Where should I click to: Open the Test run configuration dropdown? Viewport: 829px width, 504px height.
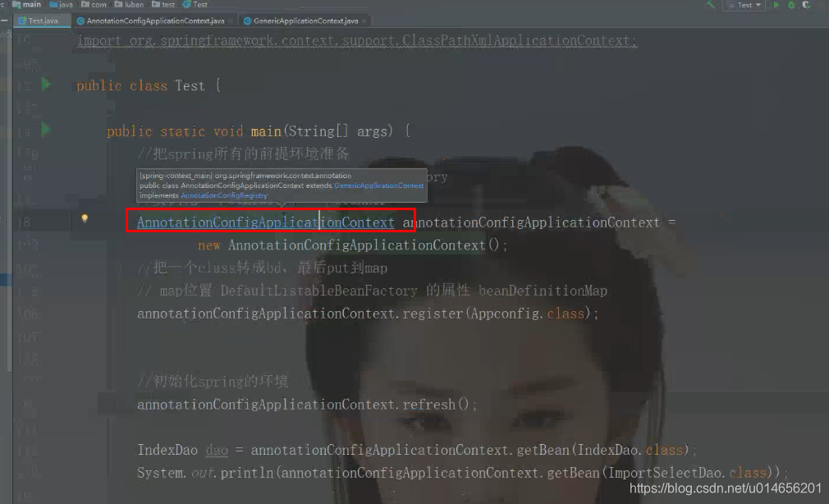pyautogui.click(x=744, y=5)
